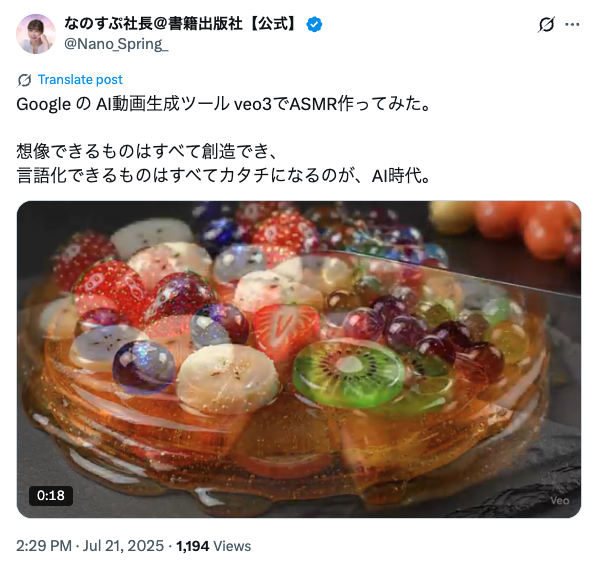Click the Jul 21, 2025 date
The height and width of the screenshot is (573, 598).
[123, 546]
